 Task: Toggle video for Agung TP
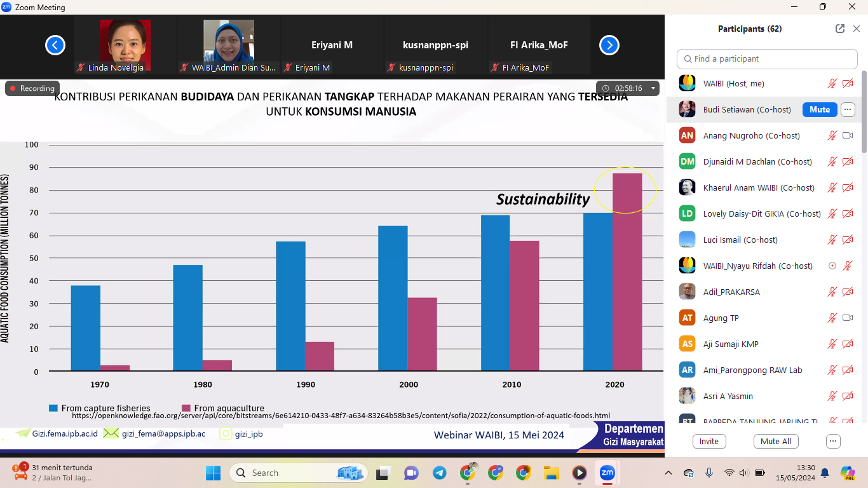click(x=847, y=318)
